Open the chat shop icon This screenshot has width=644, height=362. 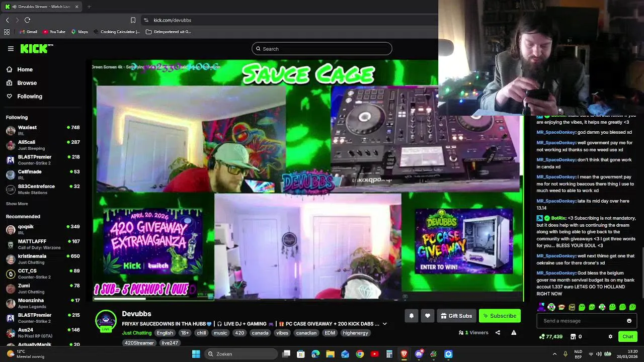(577, 336)
